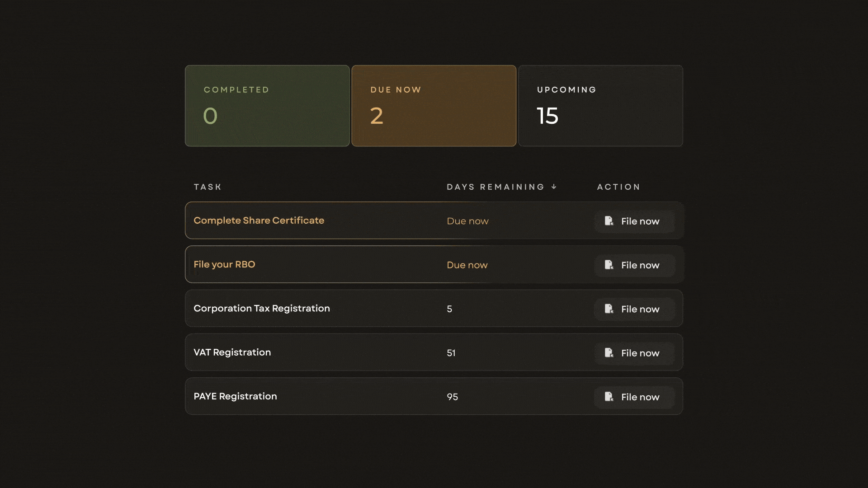868x488 pixels.
Task: Click the 51 days remaining value
Action: point(451,353)
